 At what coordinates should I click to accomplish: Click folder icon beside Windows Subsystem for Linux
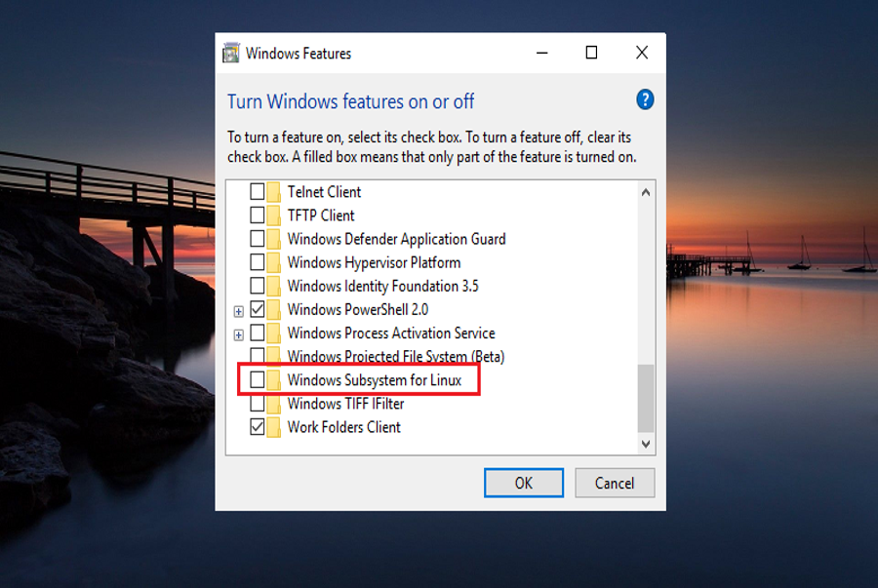[273, 380]
